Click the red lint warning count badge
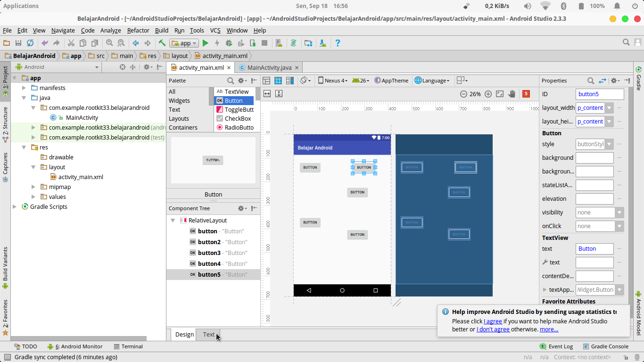Image resolution: width=644 pixels, height=362 pixels. tap(526, 94)
